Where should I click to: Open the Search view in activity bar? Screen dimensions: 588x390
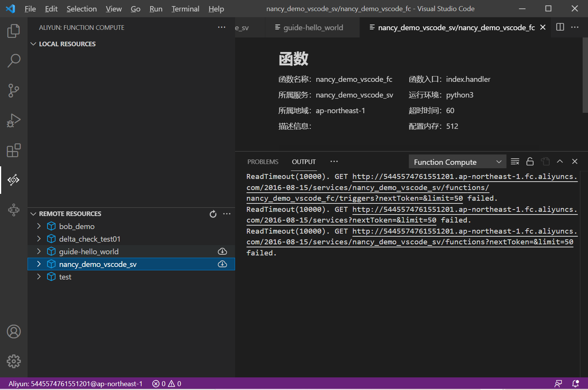(x=14, y=61)
